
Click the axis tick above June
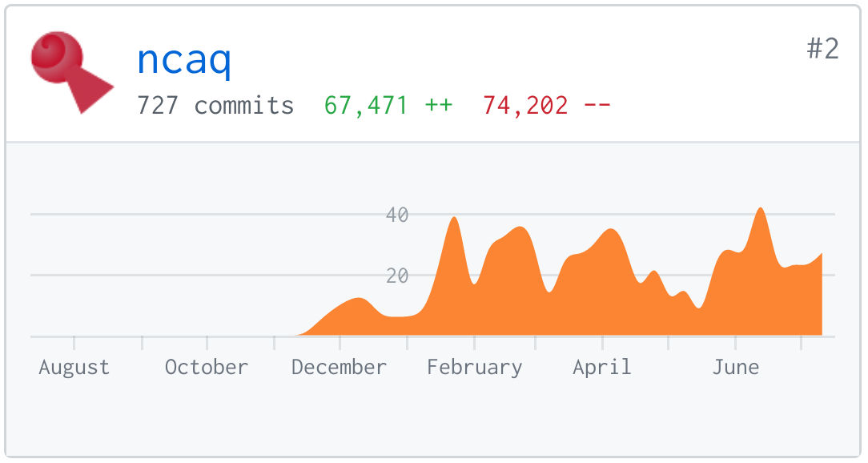click(736, 343)
